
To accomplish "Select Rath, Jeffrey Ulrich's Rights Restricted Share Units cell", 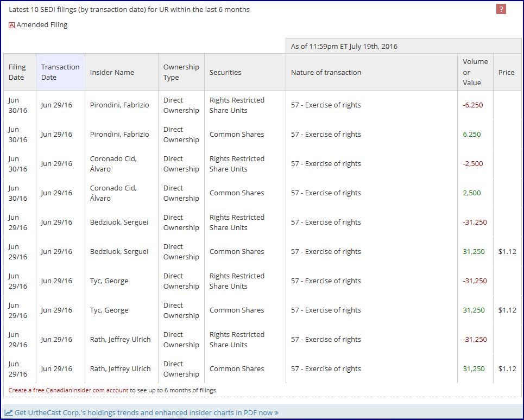I will pyautogui.click(x=237, y=340).
